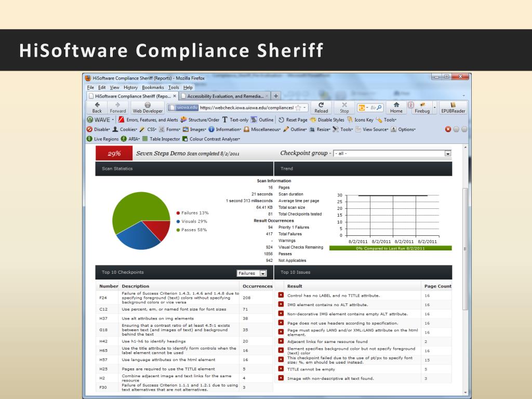This screenshot has width=532, height=399.
Task: Open the Miscellaneous dropdown menu
Action: tap(262, 129)
